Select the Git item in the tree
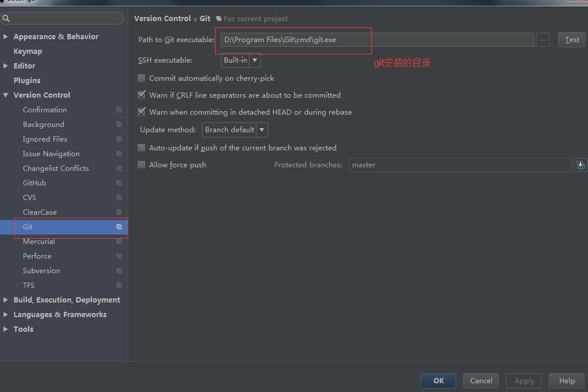This screenshot has width=588, height=392. pos(64,227)
